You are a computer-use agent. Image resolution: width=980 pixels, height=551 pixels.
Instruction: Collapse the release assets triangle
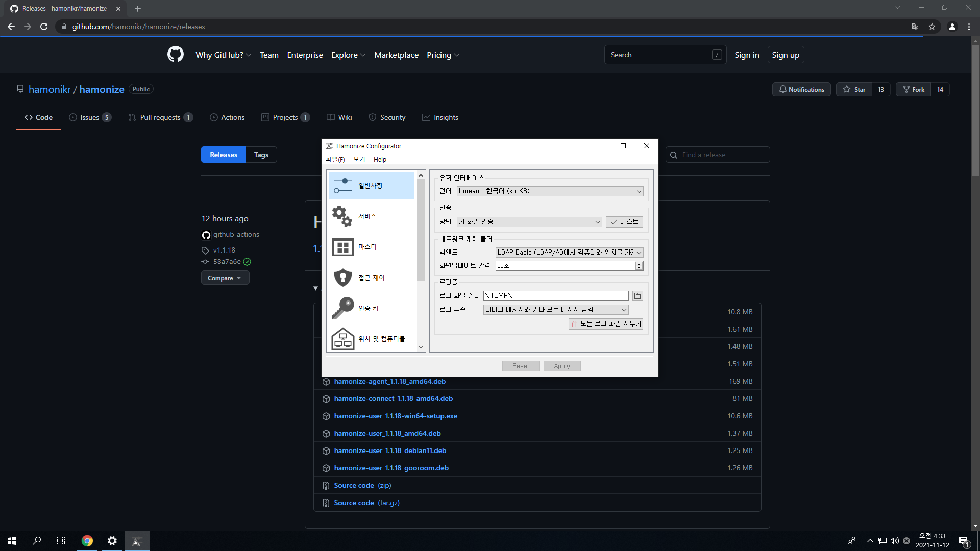pyautogui.click(x=316, y=288)
